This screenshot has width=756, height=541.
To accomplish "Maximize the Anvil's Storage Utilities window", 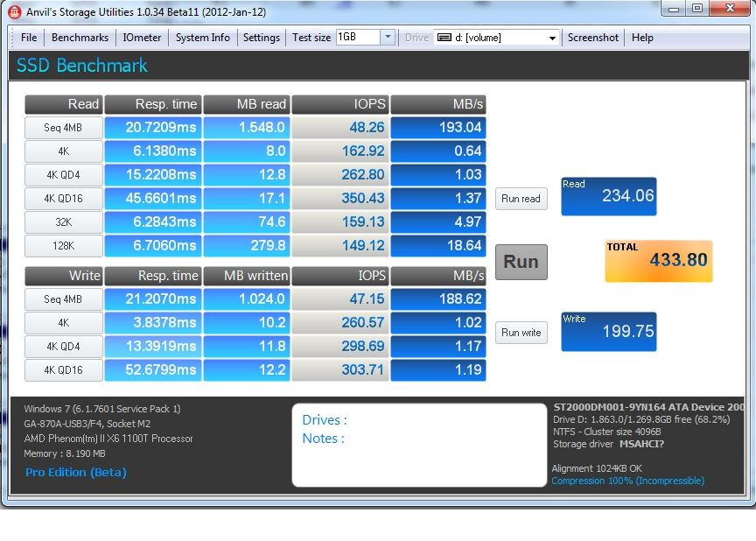I will [x=697, y=9].
